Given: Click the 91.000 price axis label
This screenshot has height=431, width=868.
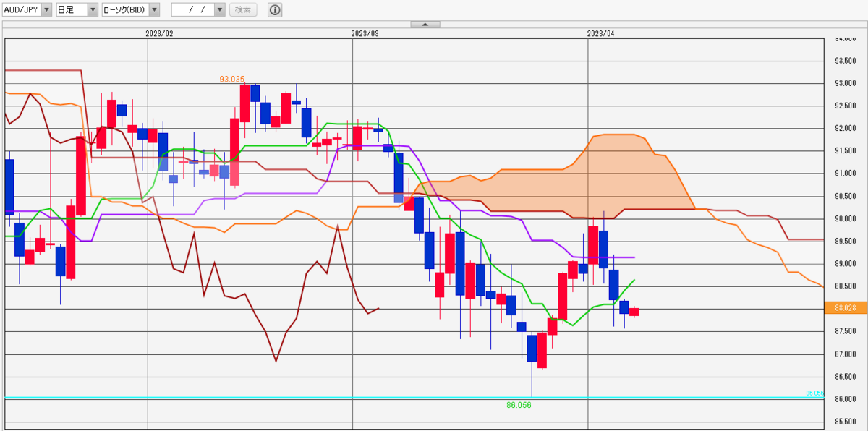Looking at the screenshot, I should click(846, 174).
